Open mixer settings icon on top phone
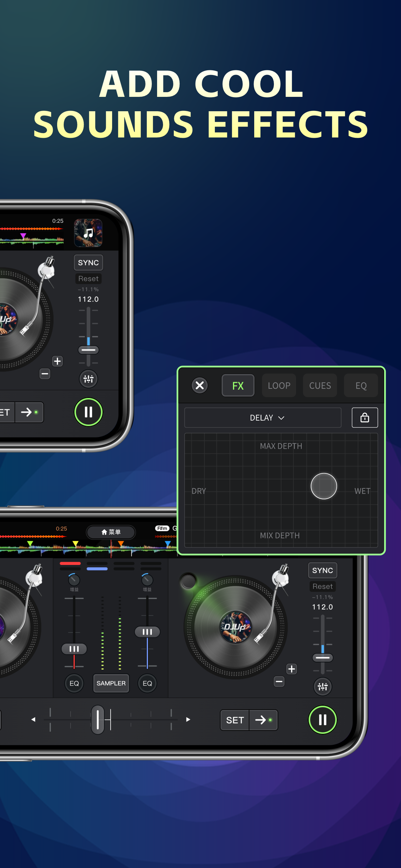Screen dimensions: 401x868 pos(88,379)
